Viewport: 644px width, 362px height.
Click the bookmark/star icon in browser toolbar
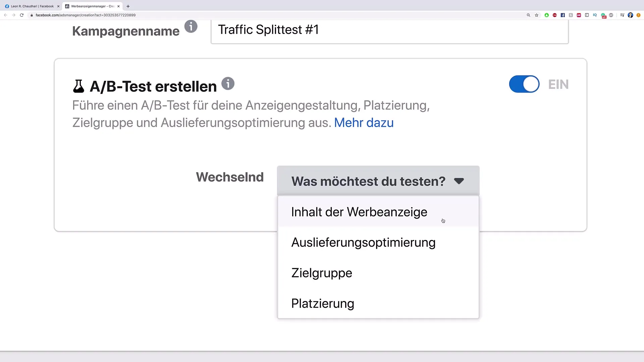537,15
